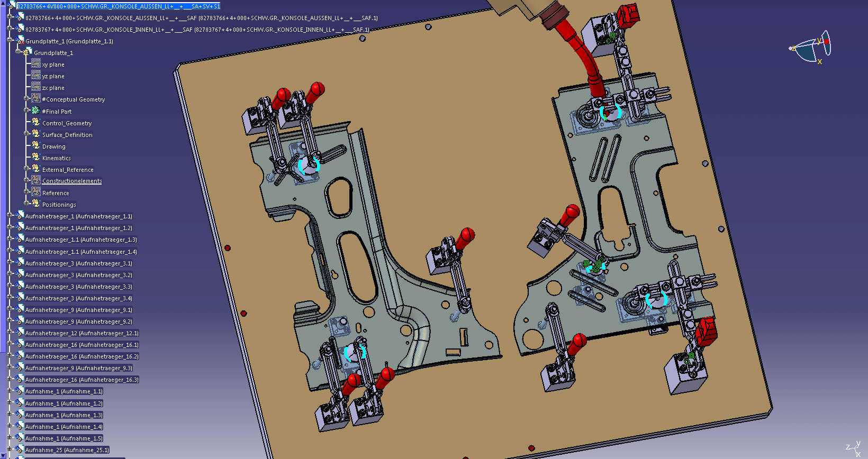Click the Aufnahmetraeger_12.1 product icon
The width and height of the screenshot is (868, 459).
(x=19, y=332)
